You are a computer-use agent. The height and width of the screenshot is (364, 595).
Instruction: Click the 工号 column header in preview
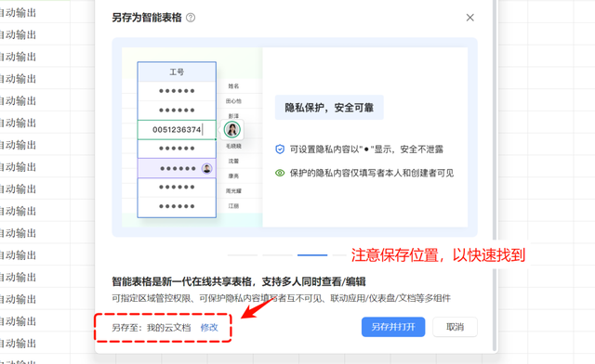click(x=177, y=71)
